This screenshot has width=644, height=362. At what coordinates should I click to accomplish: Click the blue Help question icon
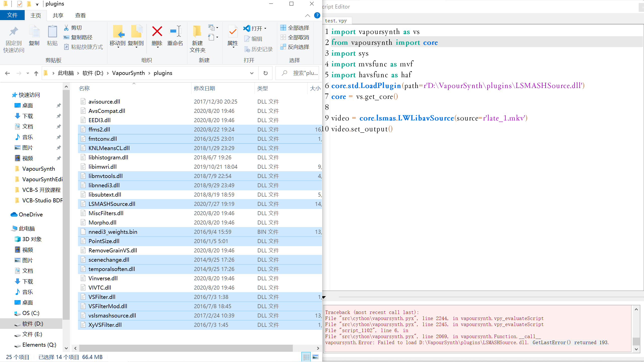317,15
